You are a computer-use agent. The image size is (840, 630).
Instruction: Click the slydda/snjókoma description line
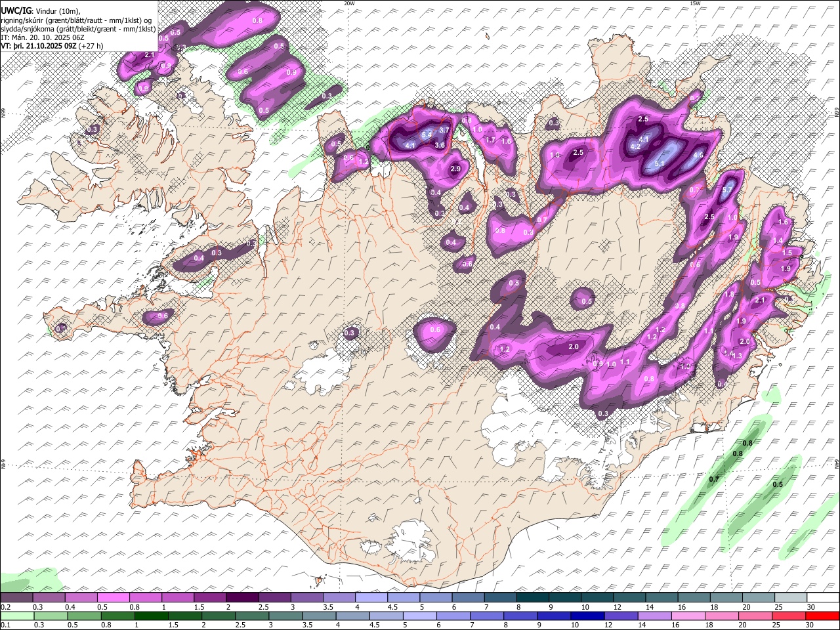(78, 29)
